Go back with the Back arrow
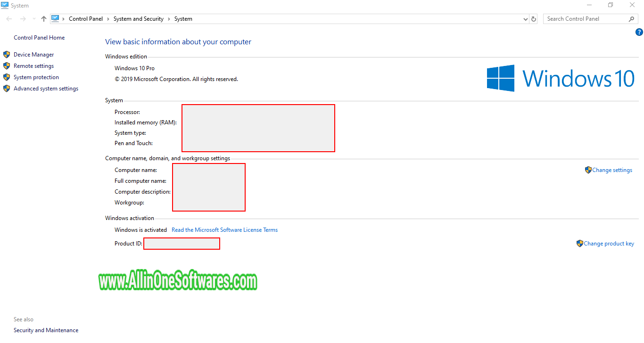644x343 pixels. [9, 19]
